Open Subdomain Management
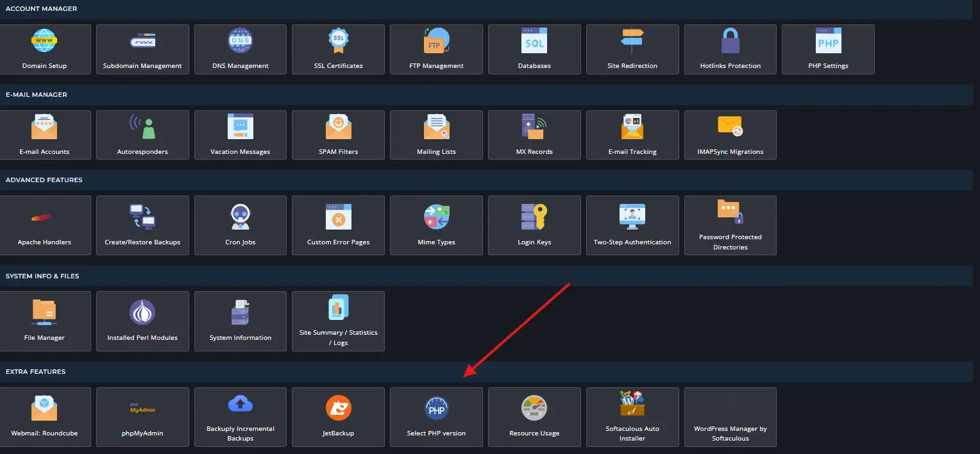This screenshot has height=454, width=980. pyautogui.click(x=142, y=49)
